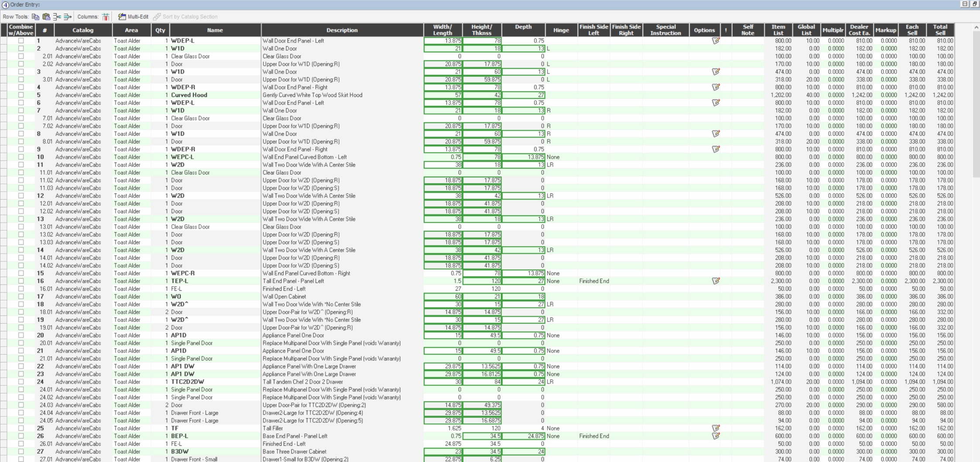The image size is (980, 462).
Task: Click the tile window icon in title bar
Action: point(965,4)
